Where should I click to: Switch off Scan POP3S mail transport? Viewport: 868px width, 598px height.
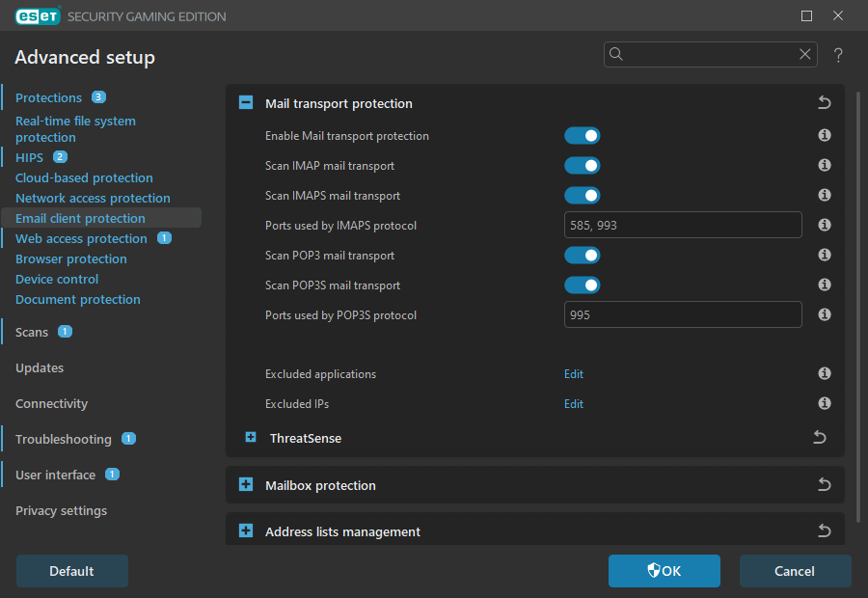(583, 285)
